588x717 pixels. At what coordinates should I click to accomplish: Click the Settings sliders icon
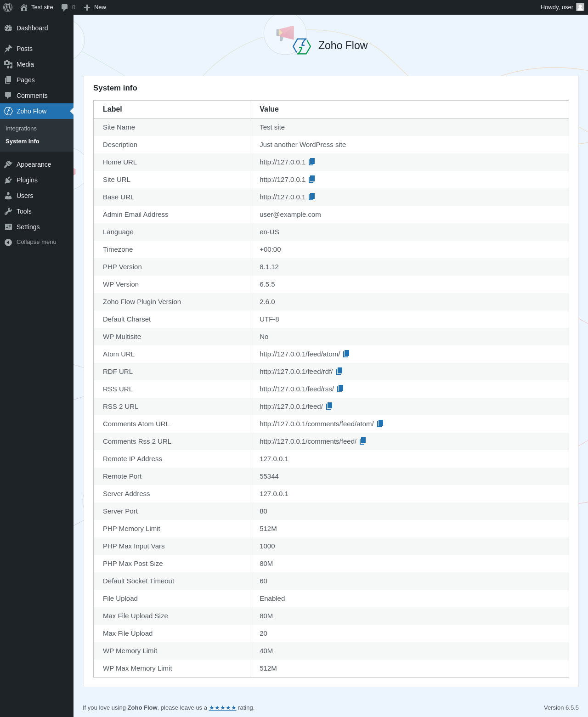8,227
